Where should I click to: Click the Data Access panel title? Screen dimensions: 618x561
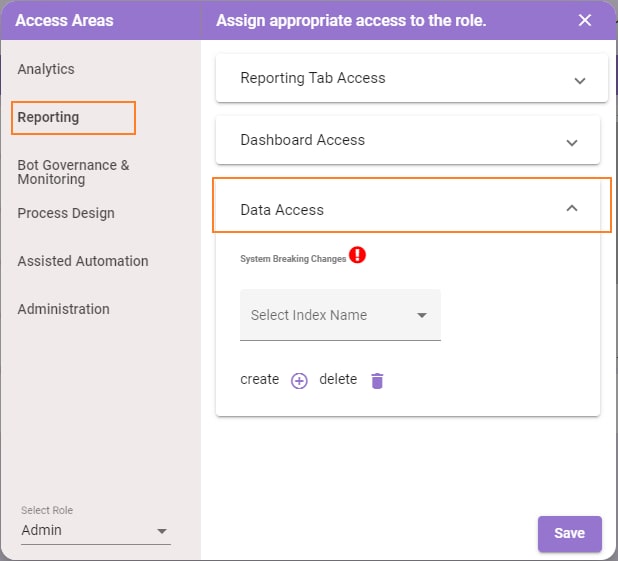[282, 210]
